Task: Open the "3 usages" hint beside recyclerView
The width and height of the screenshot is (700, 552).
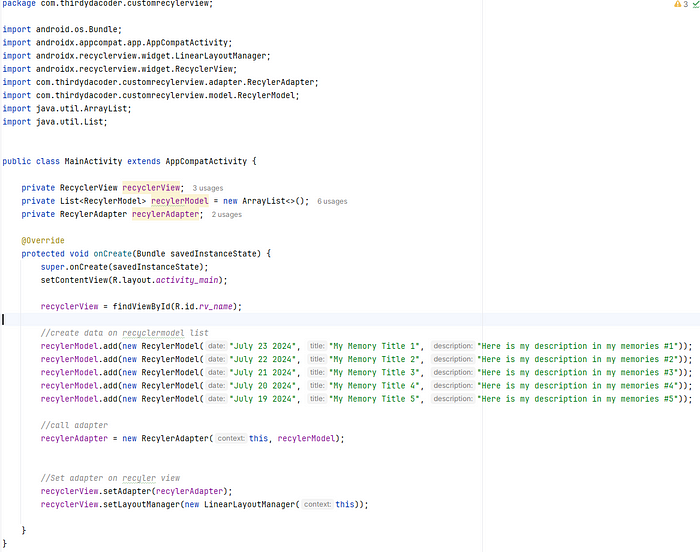Action: (x=208, y=188)
